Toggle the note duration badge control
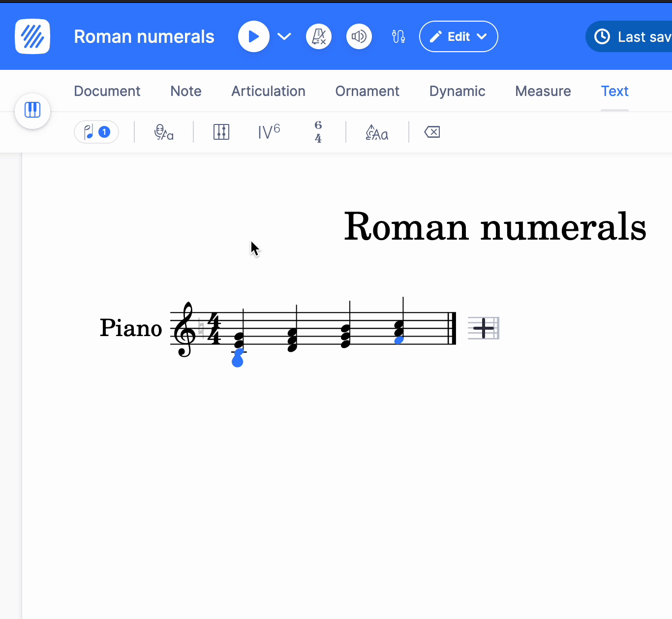Viewport: 672px width, 619px height. (96, 132)
